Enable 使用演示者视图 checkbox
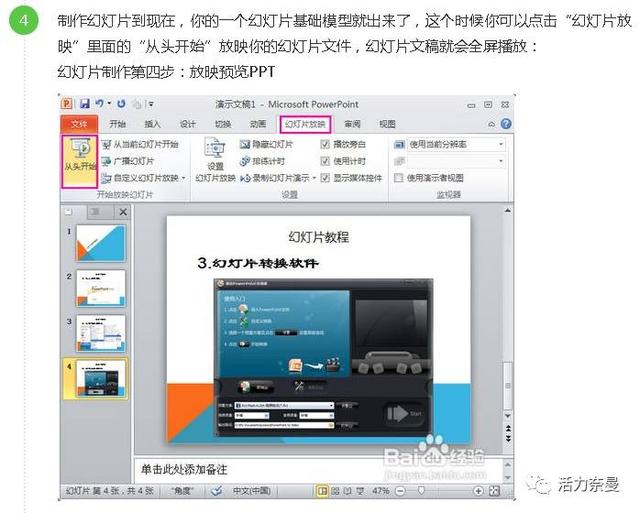Image resolution: width=640 pixels, height=513 pixels. [x=398, y=178]
